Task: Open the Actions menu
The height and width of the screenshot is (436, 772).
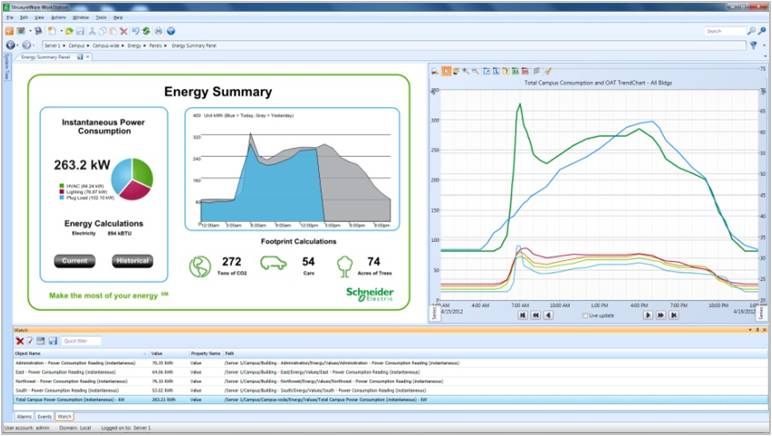Action: (59, 18)
